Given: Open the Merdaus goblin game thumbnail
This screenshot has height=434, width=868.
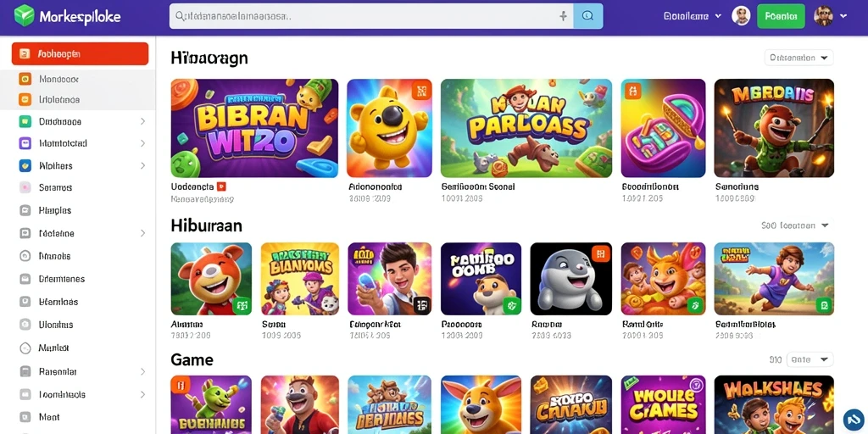Looking at the screenshot, I should point(774,128).
